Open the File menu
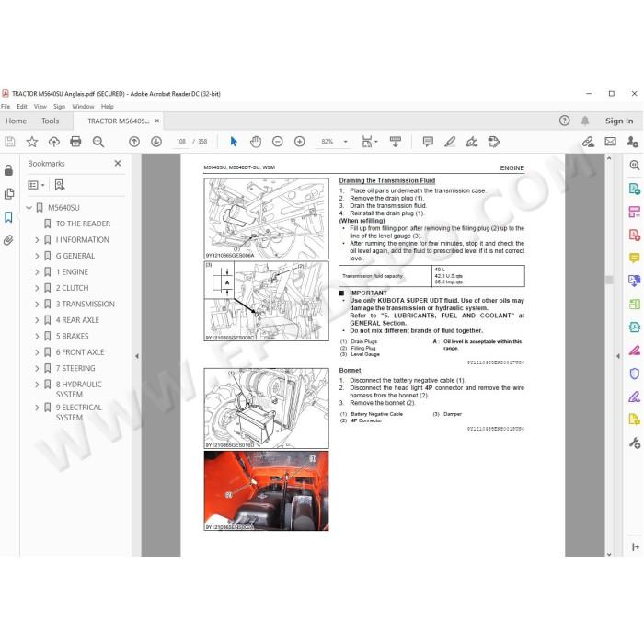The width and height of the screenshot is (644, 644). click(6, 107)
